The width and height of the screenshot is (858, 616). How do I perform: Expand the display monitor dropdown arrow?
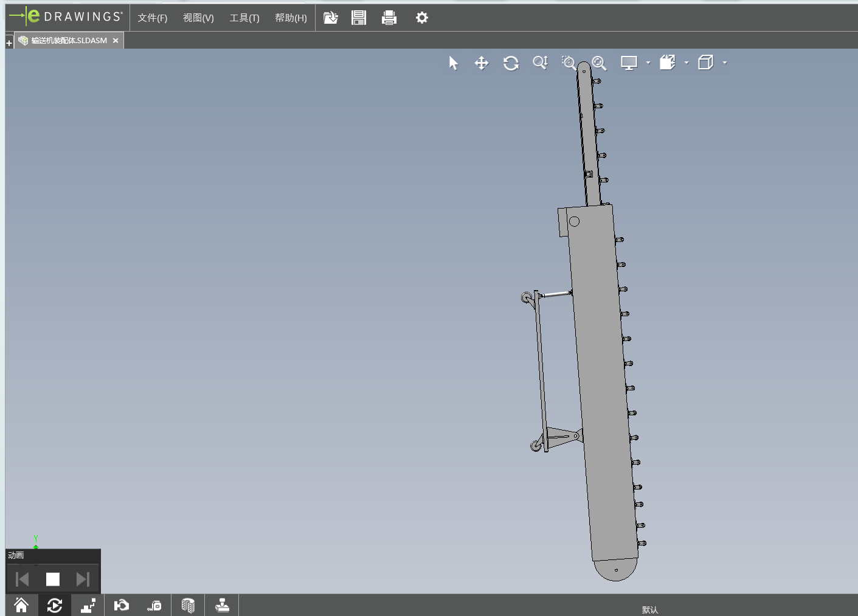coord(648,63)
